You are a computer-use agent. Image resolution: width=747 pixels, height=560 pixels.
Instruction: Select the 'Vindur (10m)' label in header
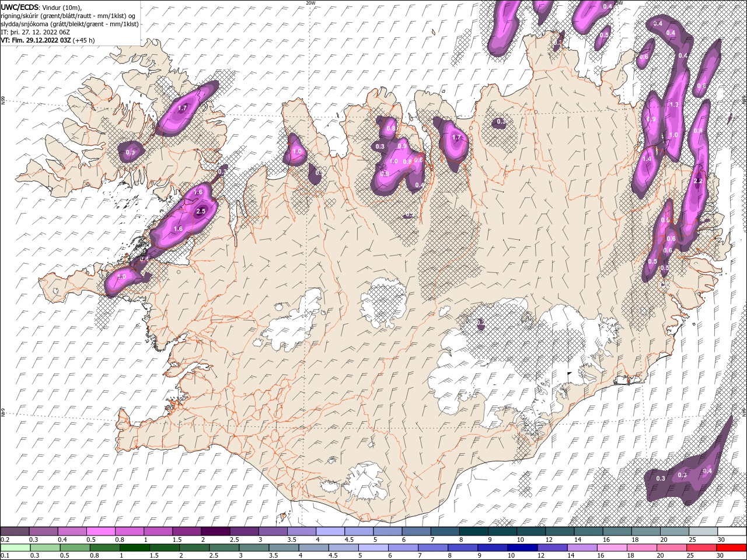(x=62, y=7)
